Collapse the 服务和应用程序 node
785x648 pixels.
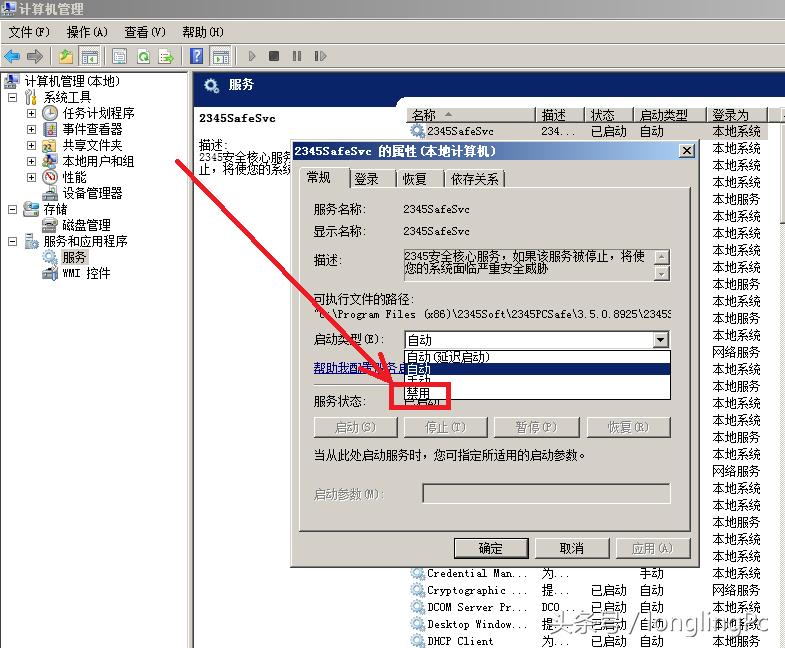pos(13,241)
